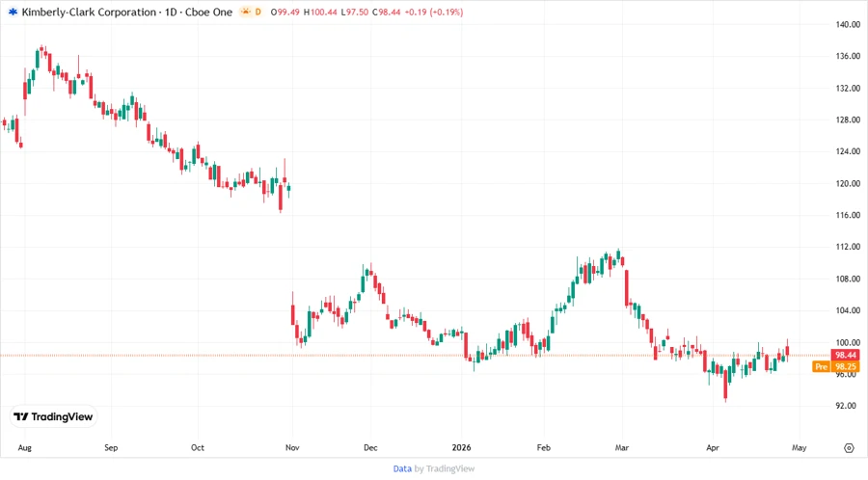Click the 136.00 price axis label
Image resolution: width=868 pixels, height=480 pixels.
pyautogui.click(x=848, y=56)
